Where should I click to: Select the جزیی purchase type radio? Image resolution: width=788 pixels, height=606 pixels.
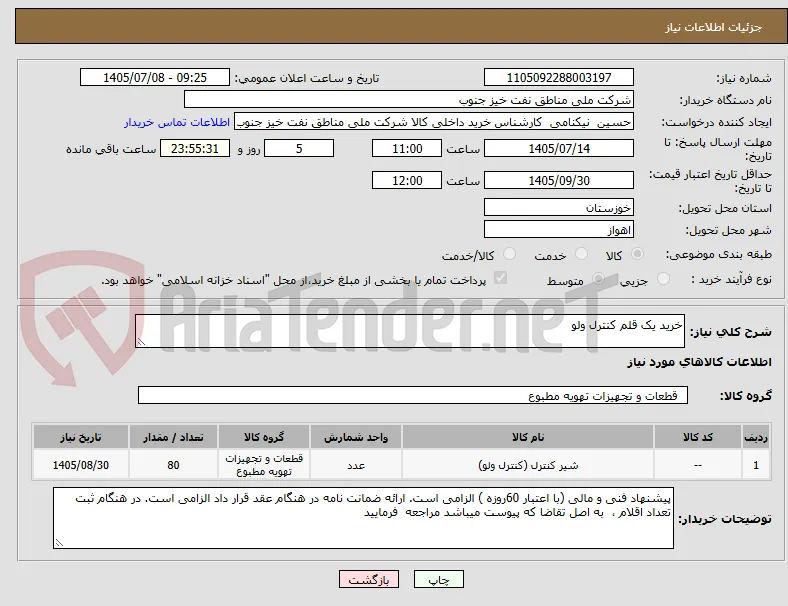tap(663, 278)
